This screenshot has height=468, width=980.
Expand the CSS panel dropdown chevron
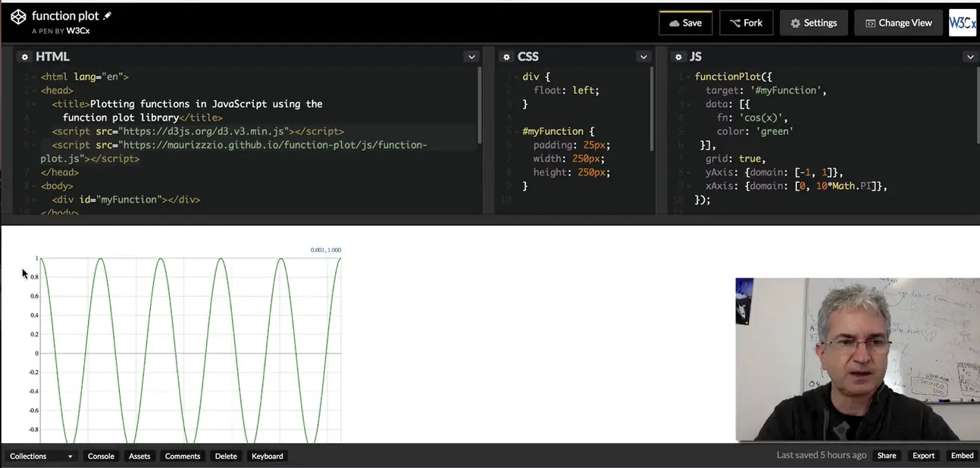click(643, 57)
